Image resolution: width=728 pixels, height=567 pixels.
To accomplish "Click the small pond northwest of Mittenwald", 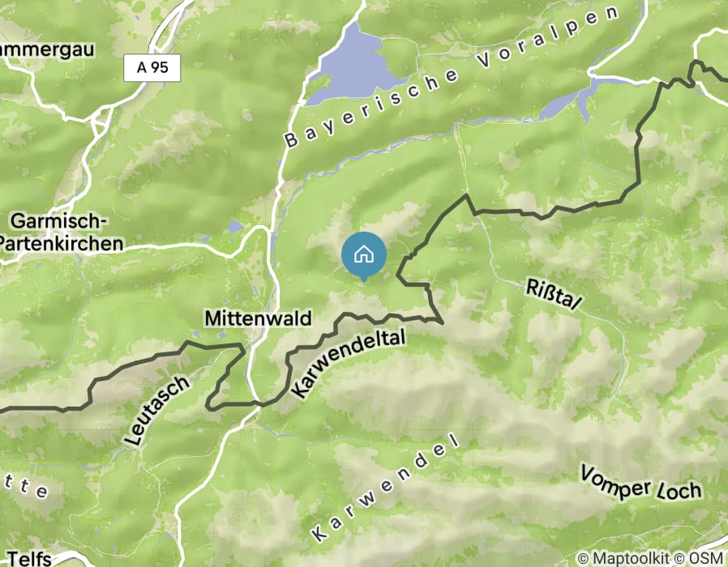I will coord(236,227).
